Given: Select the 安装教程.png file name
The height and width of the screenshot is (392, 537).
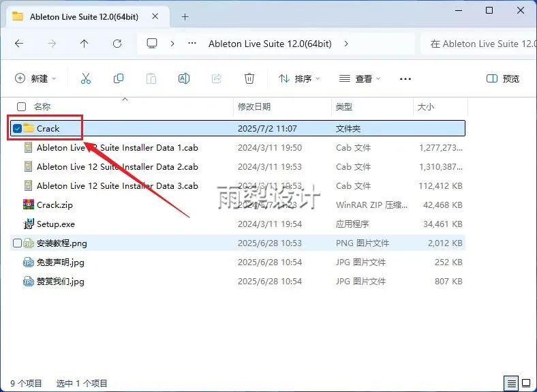Looking at the screenshot, I should pyautogui.click(x=62, y=243).
